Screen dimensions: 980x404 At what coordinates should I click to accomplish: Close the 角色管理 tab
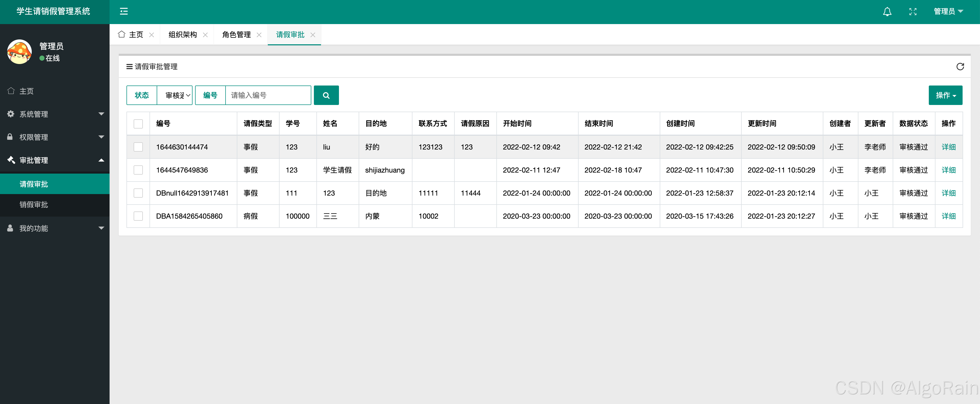pyautogui.click(x=259, y=35)
